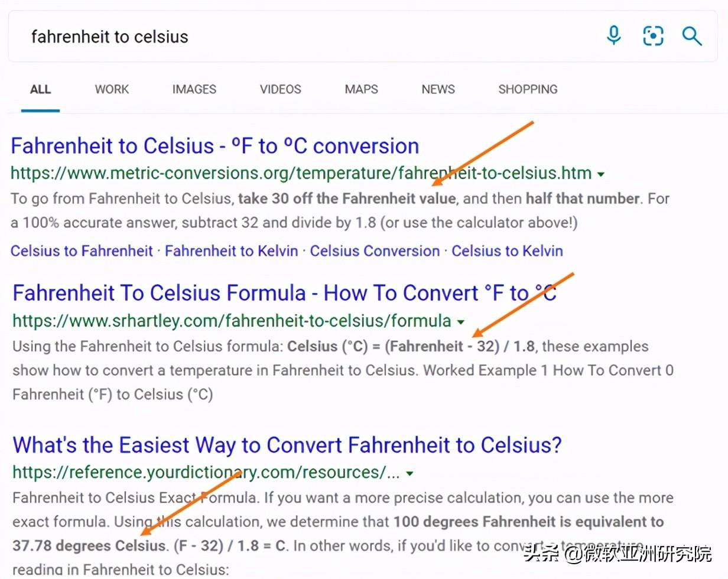Open visual search camera icon

point(653,36)
